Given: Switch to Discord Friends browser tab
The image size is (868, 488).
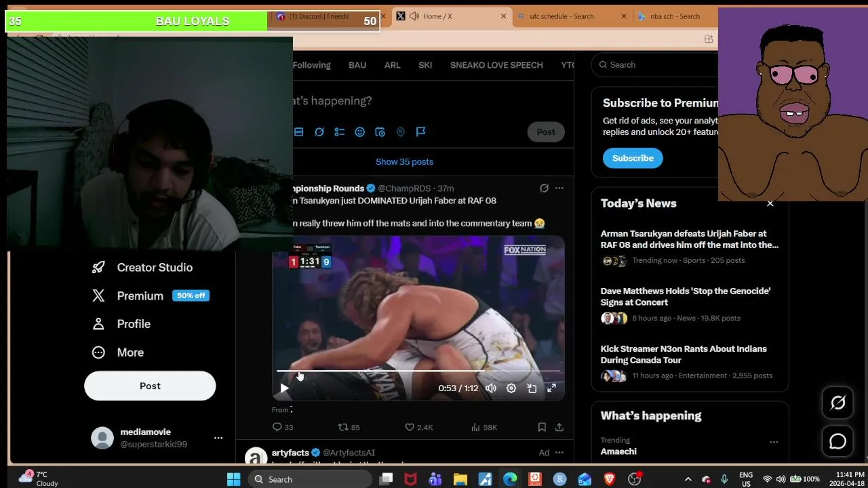Looking at the screenshot, I should pos(319,16).
